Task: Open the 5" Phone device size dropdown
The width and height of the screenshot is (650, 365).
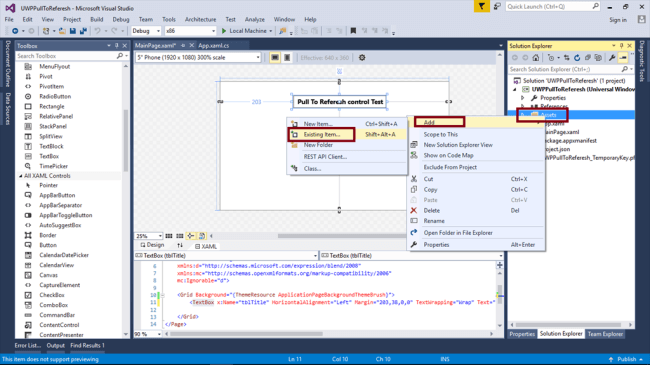Action: point(198,58)
